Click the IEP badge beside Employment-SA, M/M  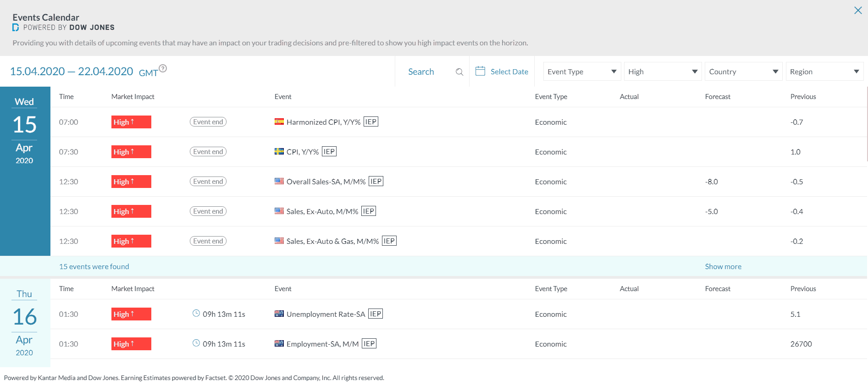pos(369,343)
